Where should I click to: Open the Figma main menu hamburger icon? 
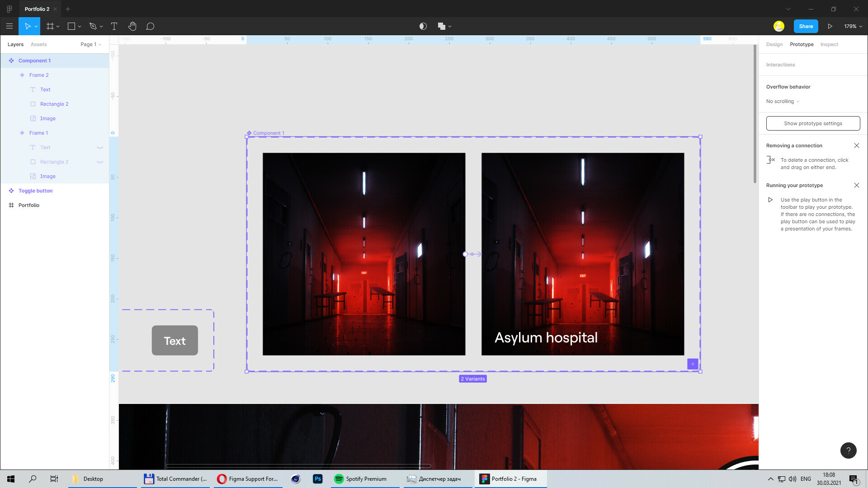tap(9, 26)
